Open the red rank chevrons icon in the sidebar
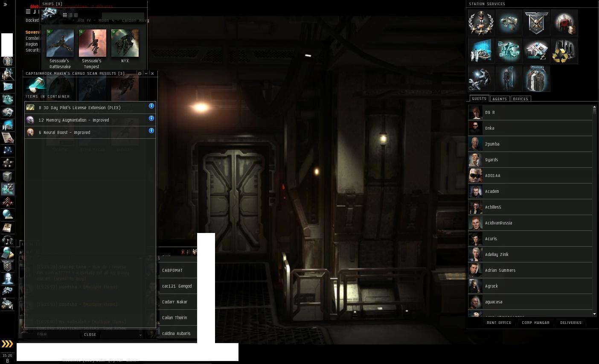 click(7, 202)
